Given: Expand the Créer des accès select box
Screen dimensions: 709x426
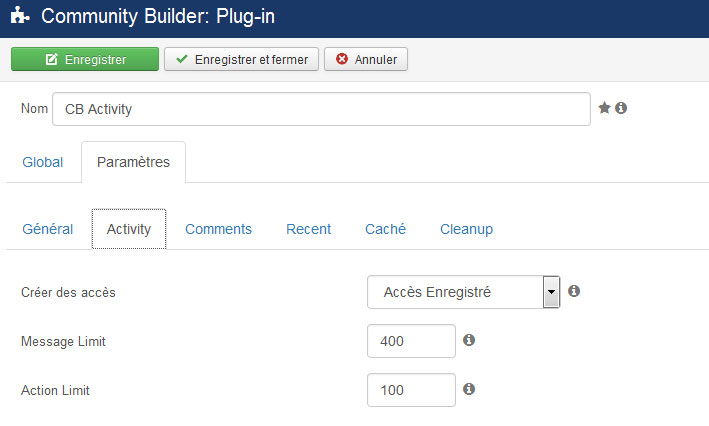Looking at the screenshot, I should tap(463, 292).
